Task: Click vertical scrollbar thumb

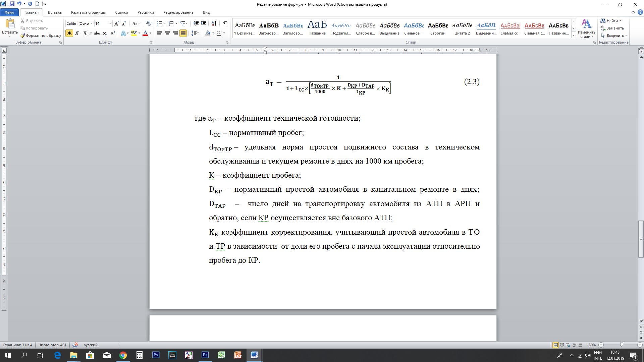Action: pyautogui.click(x=641, y=239)
